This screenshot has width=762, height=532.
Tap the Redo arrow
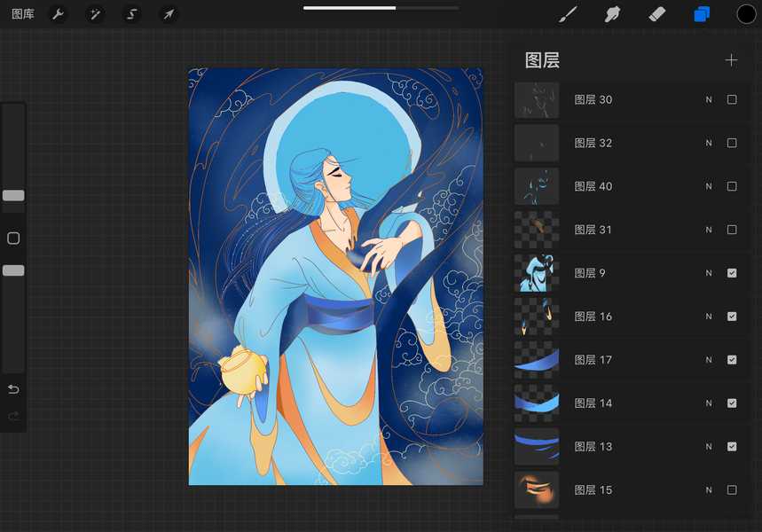pos(13,416)
